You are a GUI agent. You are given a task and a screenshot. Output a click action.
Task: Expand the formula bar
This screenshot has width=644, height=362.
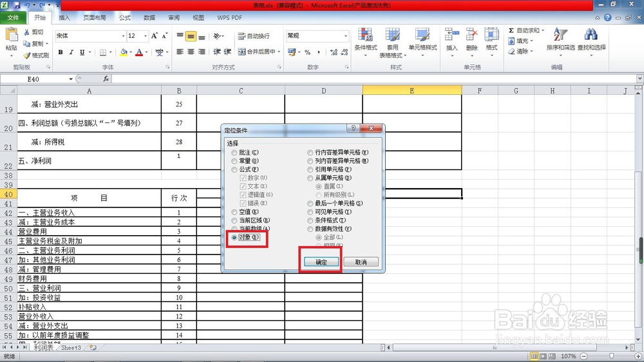click(639, 79)
